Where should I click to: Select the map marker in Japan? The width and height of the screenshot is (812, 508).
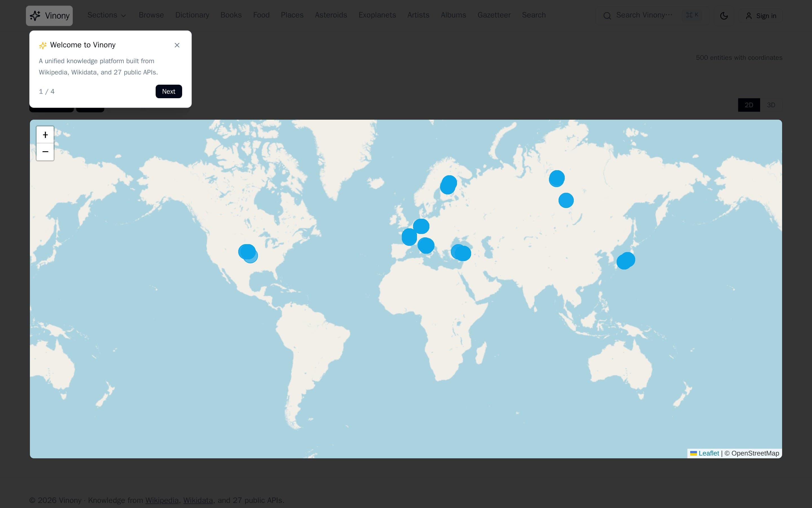626,261
